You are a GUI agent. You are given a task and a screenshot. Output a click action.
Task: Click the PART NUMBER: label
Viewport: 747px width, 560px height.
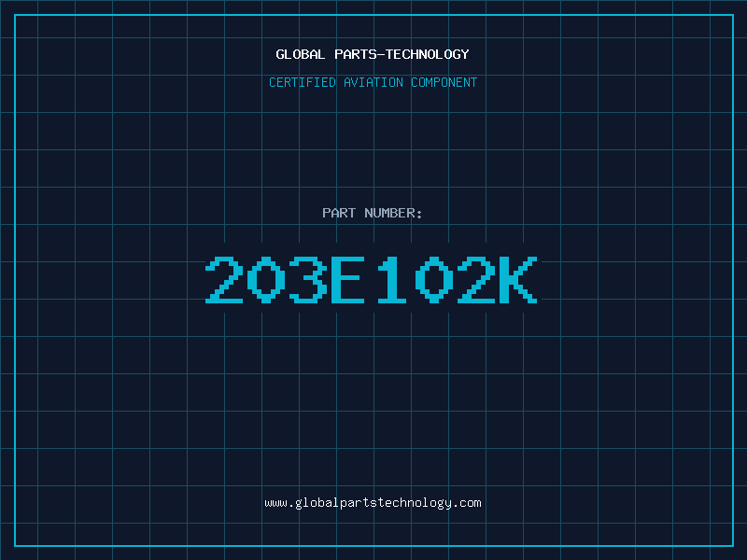pos(372,213)
